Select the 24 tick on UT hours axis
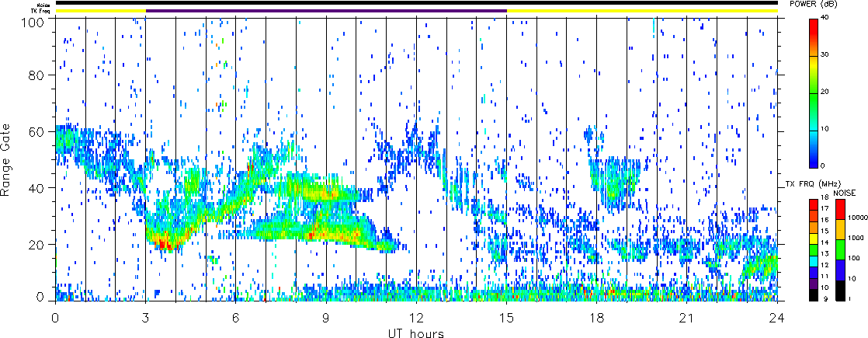 [x=776, y=318]
